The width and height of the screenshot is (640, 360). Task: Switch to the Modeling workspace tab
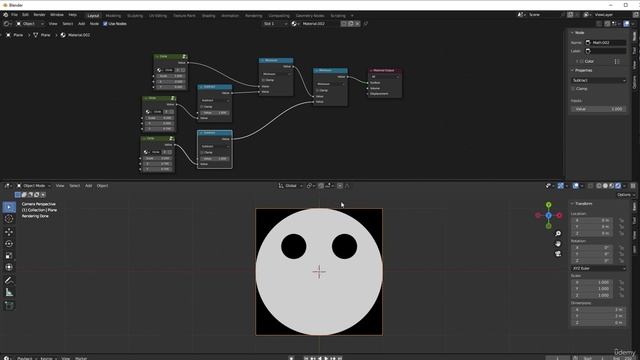[x=113, y=16]
